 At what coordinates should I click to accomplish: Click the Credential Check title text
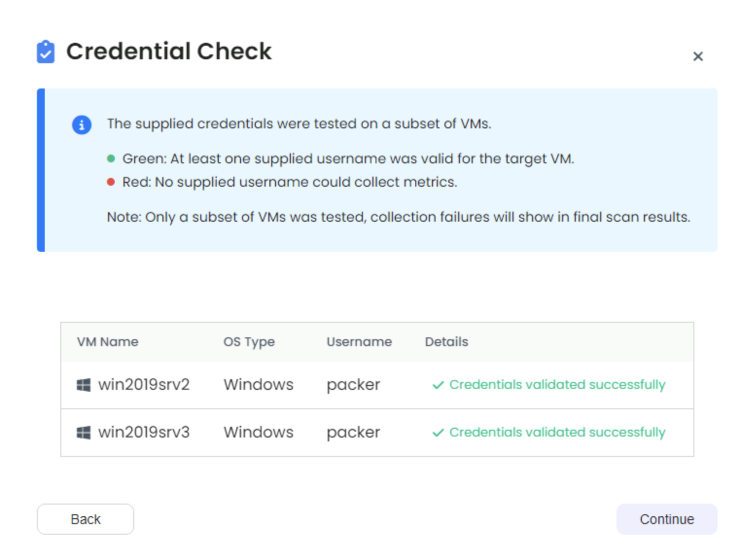click(169, 51)
